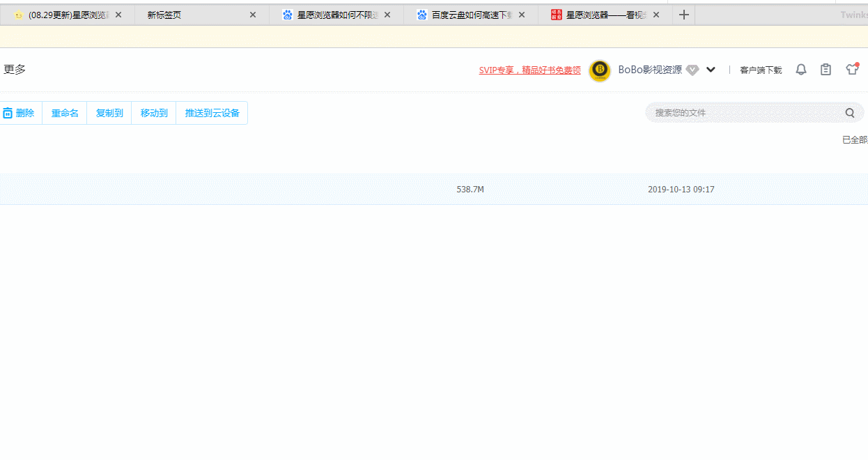Image resolution: width=868 pixels, height=460 pixels.
Task: Click the shirt-shaped skin icon
Action: (x=852, y=69)
